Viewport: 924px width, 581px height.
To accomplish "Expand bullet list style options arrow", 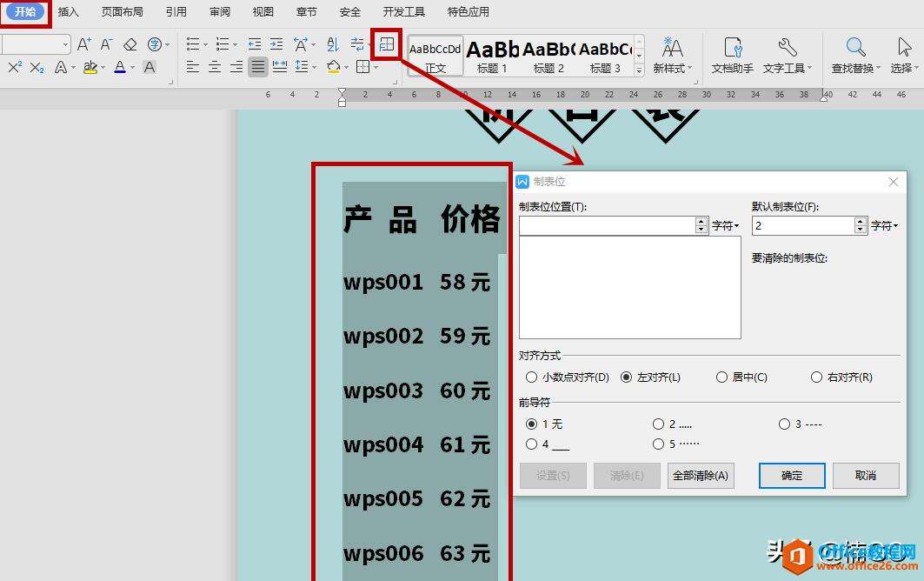I will point(205,45).
